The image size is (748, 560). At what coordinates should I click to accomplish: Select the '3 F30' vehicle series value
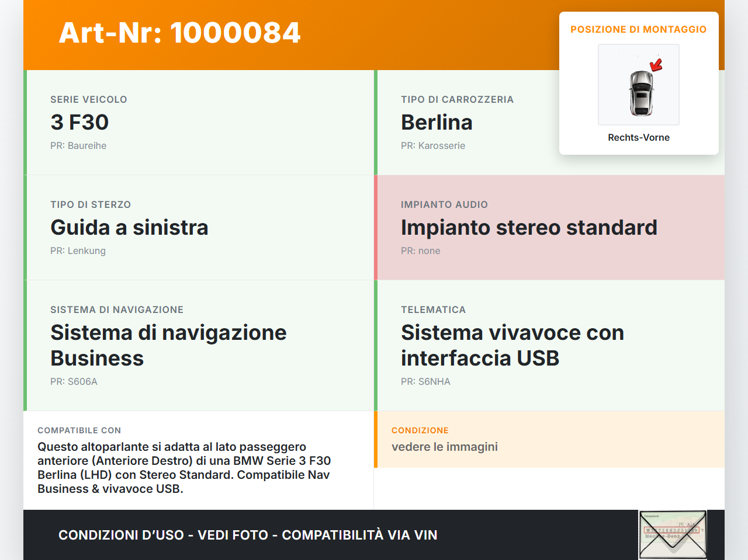point(79,122)
